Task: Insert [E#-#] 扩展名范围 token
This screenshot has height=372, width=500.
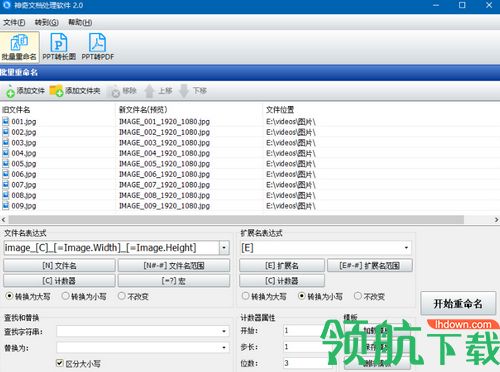Action: (x=370, y=266)
